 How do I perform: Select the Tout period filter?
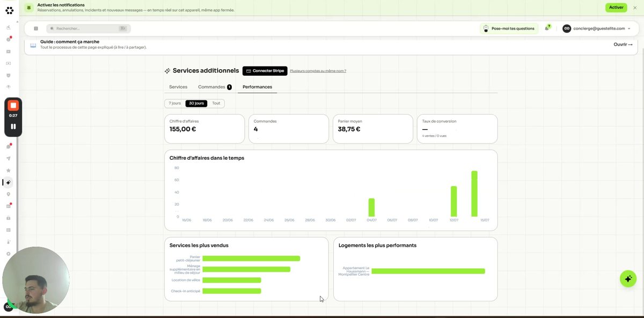click(x=216, y=103)
